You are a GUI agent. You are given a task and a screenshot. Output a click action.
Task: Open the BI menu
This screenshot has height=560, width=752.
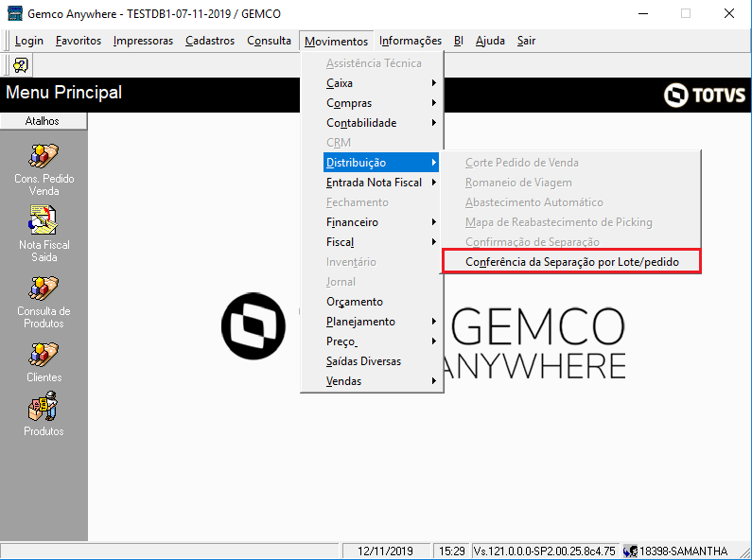(459, 41)
